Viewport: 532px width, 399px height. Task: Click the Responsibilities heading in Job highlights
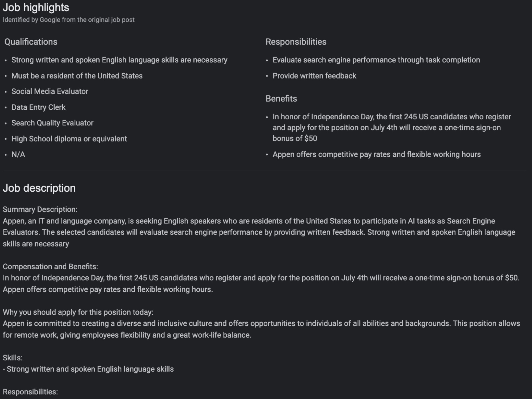pyautogui.click(x=296, y=42)
